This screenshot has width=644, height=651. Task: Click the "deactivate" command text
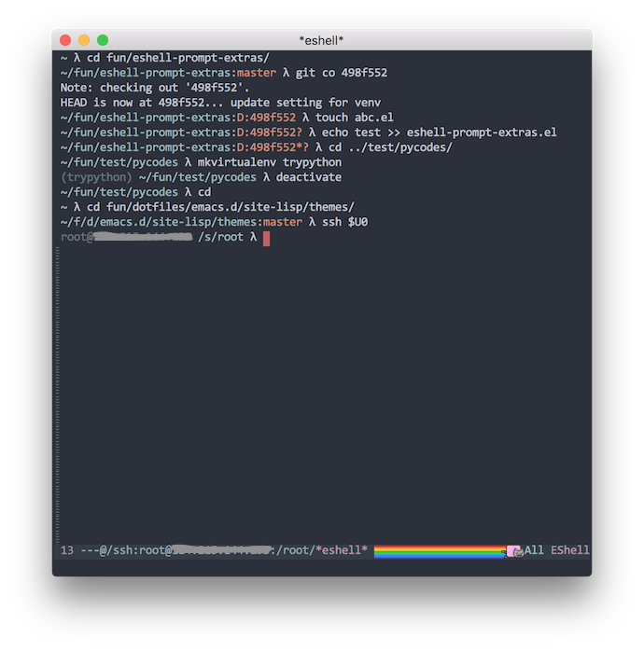(309, 177)
